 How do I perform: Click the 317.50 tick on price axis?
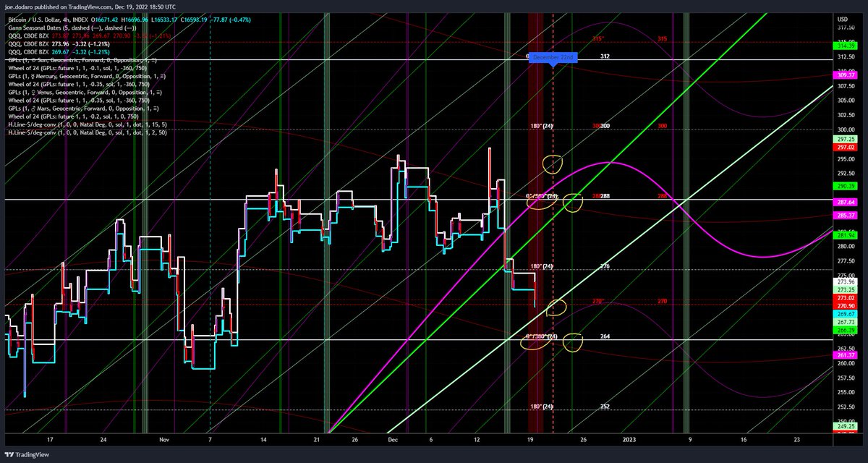(x=846, y=27)
